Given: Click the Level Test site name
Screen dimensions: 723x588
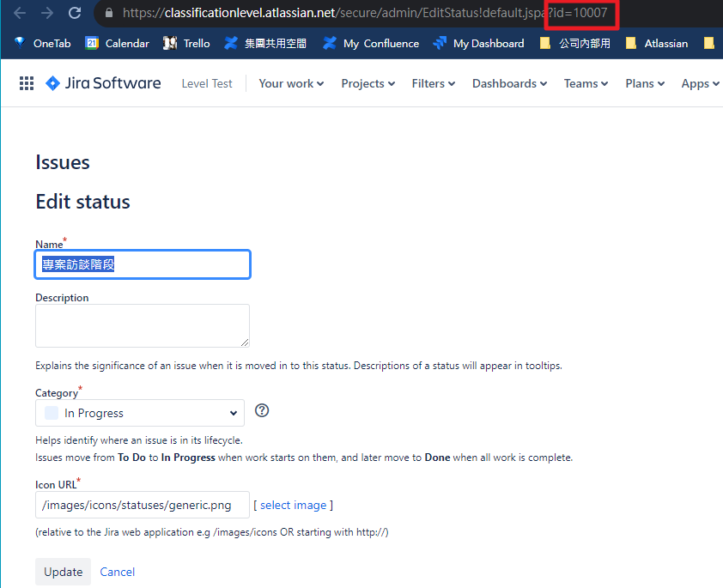Looking at the screenshot, I should 207,83.
